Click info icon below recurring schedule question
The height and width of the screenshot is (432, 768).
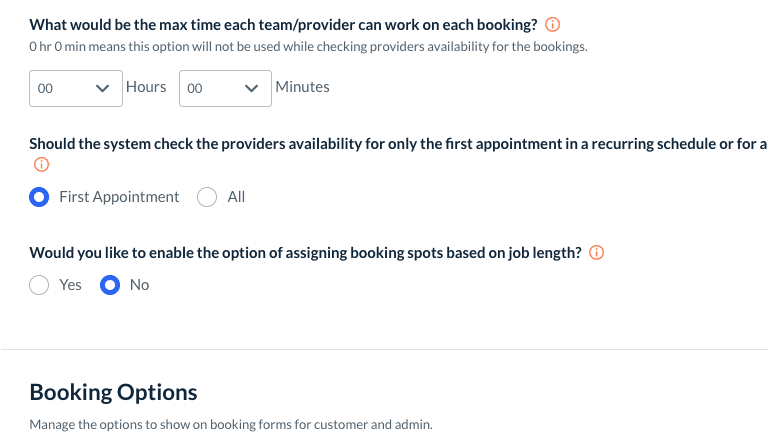39,165
